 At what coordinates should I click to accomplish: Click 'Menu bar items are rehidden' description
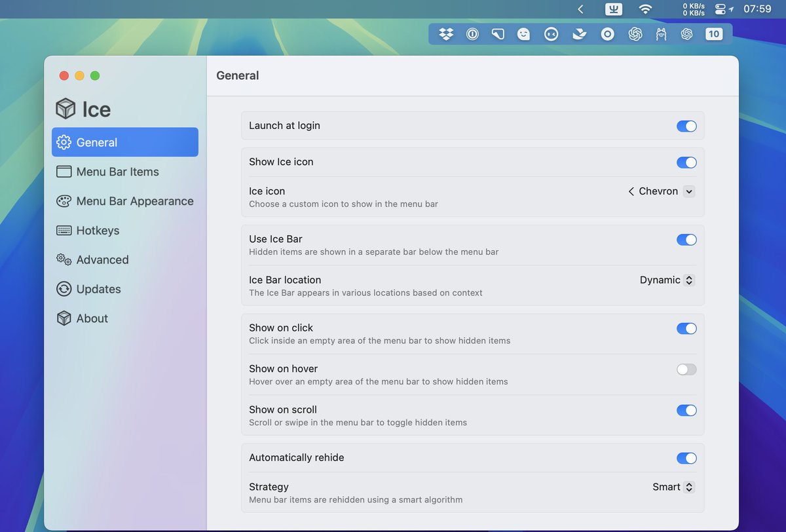point(356,500)
